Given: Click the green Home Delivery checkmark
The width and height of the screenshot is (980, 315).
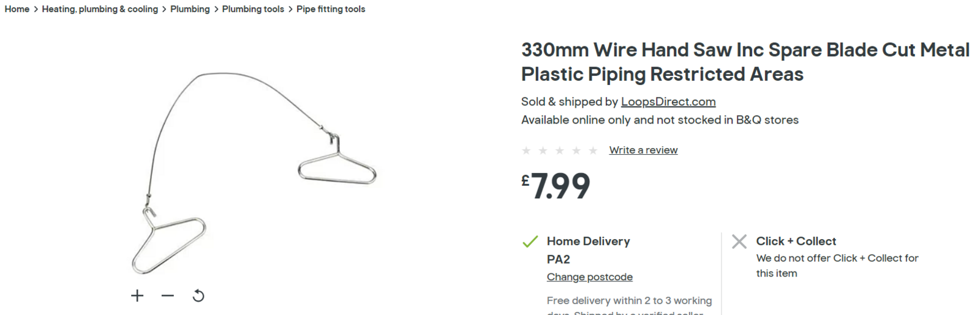Looking at the screenshot, I should (x=530, y=242).
